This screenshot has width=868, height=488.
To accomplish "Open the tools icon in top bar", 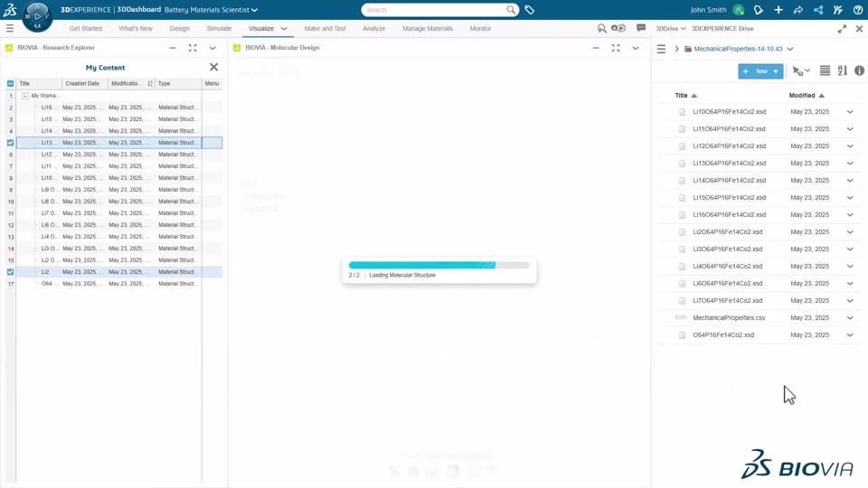I will pyautogui.click(x=838, y=10).
